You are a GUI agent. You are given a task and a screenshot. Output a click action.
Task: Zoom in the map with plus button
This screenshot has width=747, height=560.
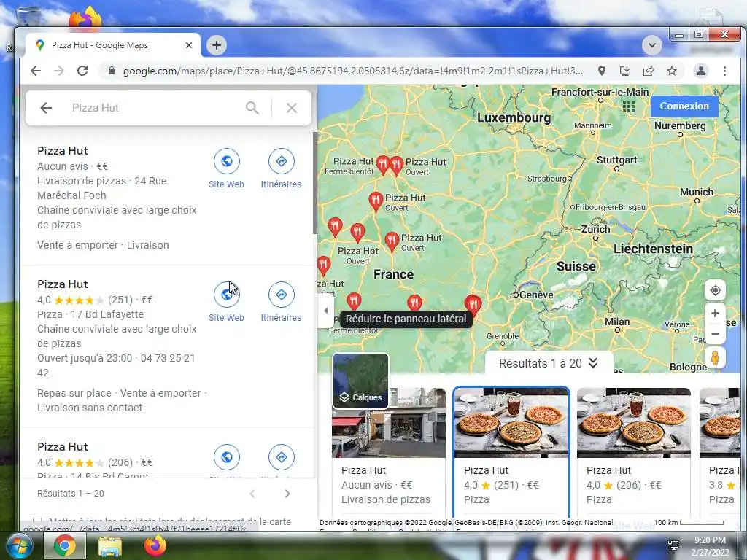[715, 314]
